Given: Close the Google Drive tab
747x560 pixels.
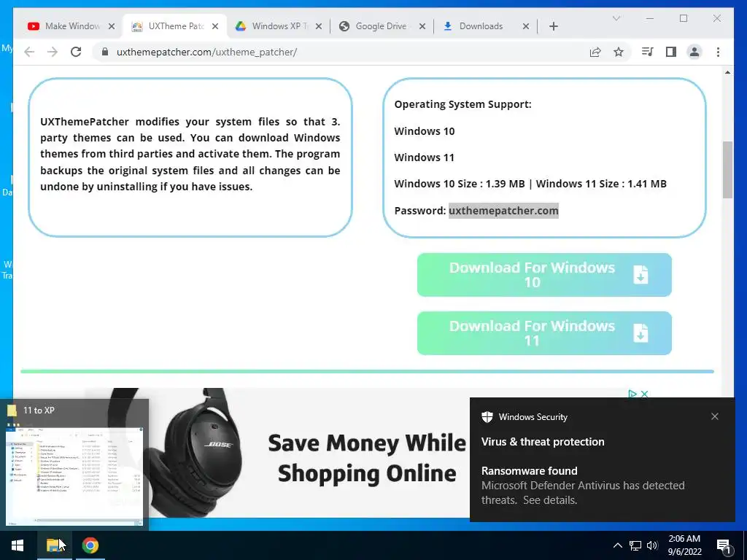Looking at the screenshot, I should click(422, 26).
